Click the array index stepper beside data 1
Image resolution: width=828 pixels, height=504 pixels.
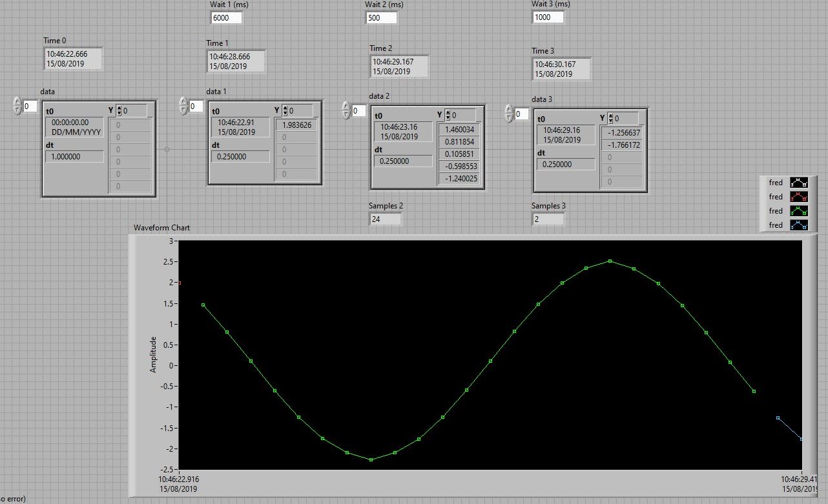[183, 106]
